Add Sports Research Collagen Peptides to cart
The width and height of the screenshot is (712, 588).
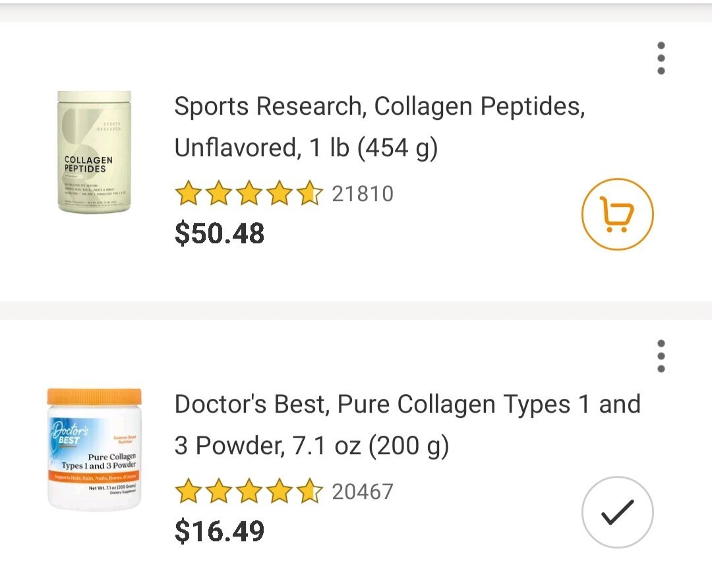pos(617,214)
